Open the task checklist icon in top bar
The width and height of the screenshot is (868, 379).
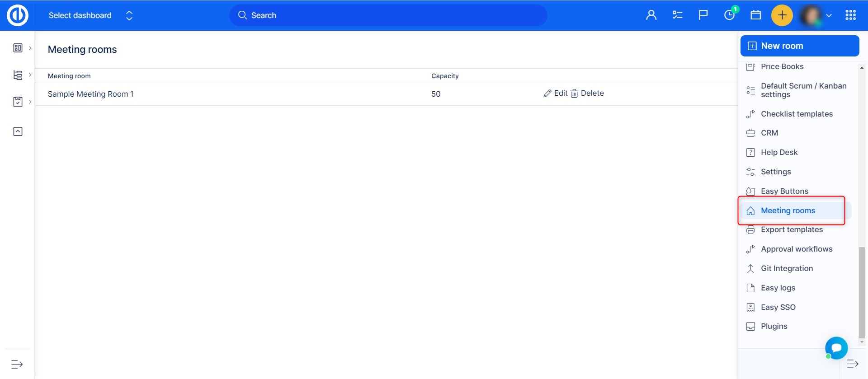click(677, 15)
